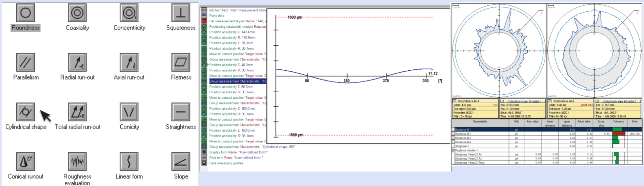644x186 pixels.
Task: Select the Total radial run-out icon
Action: pyautogui.click(x=77, y=112)
